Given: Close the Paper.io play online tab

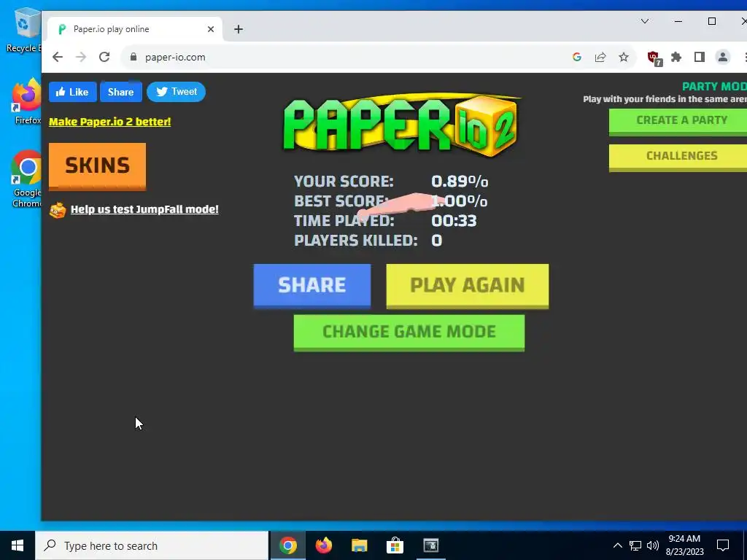Looking at the screenshot, I should (211, 29).
